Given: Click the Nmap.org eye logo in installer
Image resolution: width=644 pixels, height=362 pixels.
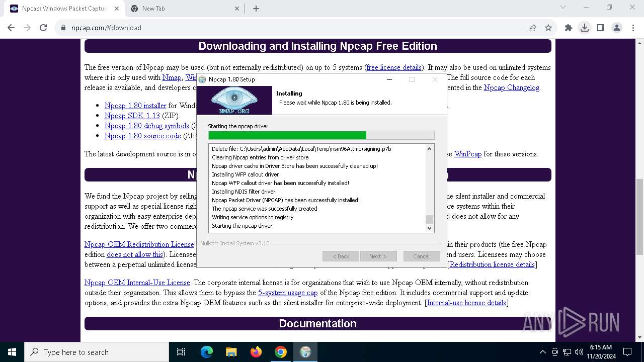Looking at the screenshot, I should (234, 100).
